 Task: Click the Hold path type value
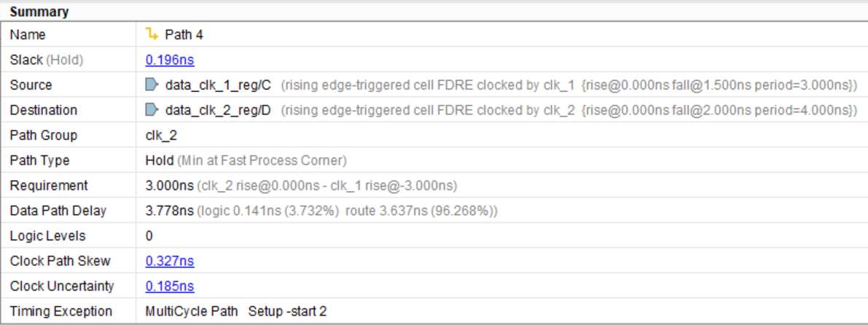coord(159,160)
